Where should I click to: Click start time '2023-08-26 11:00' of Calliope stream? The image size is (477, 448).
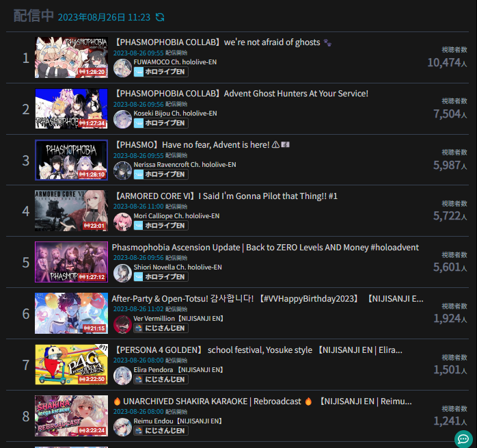(x=139, y=207)
